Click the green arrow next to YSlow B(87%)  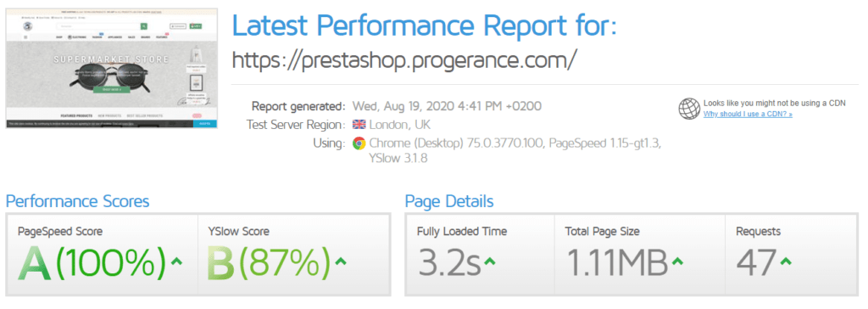pos(341,260)
